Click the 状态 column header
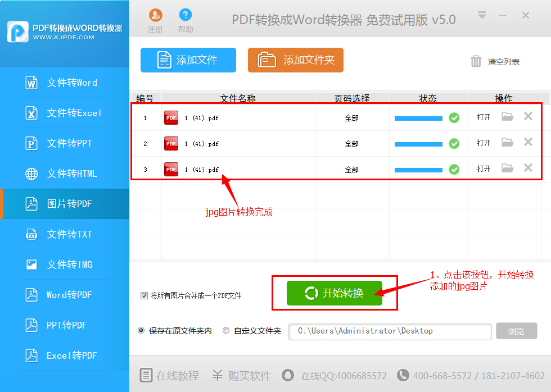 click(428, 98)
